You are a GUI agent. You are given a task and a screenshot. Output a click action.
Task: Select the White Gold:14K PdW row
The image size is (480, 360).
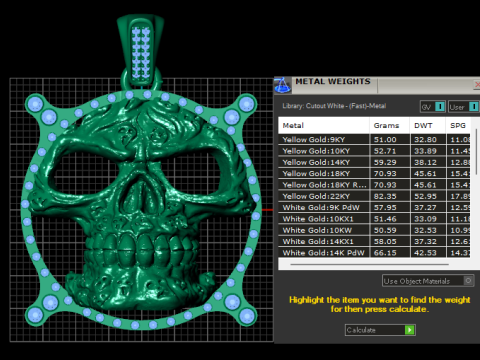374,252
